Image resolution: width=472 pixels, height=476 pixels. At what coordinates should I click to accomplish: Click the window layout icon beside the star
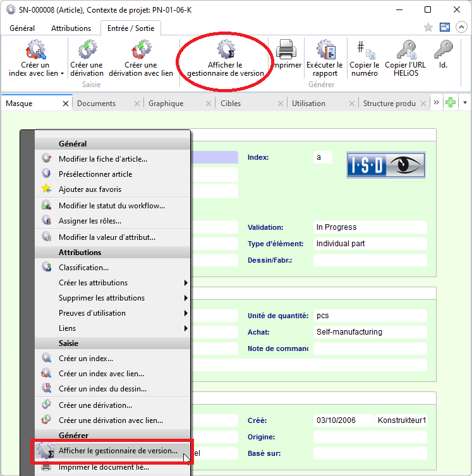coord(445,27)
